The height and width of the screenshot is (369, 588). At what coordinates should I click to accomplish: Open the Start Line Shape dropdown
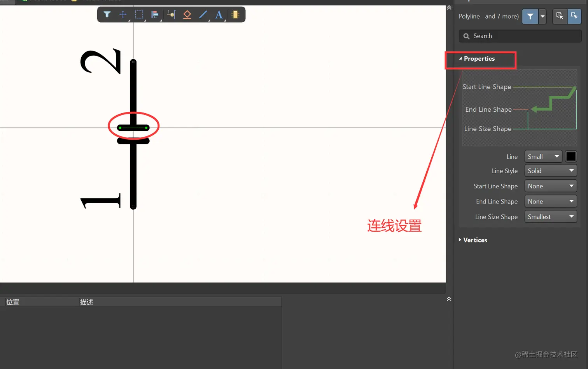(551, 186)
